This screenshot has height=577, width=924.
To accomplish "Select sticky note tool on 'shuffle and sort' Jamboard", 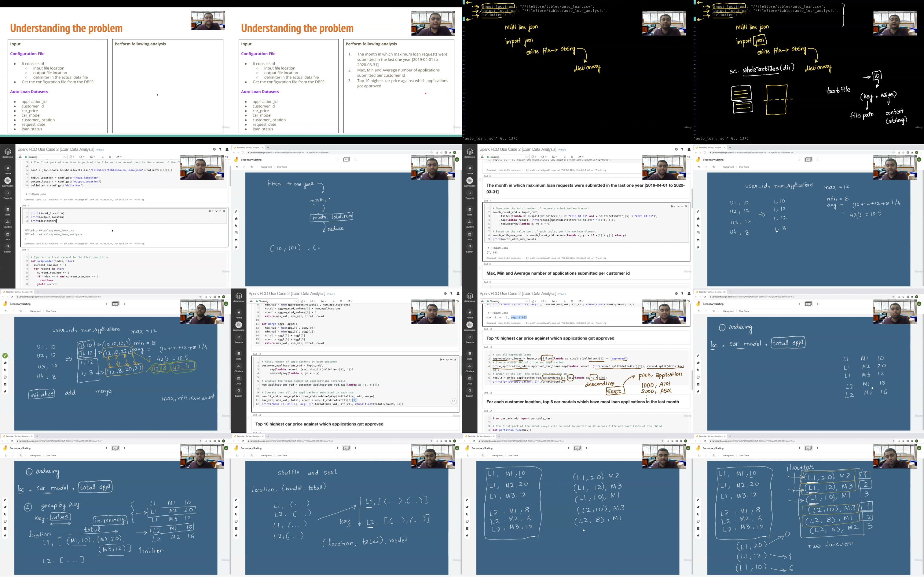I will coord(236,521).
